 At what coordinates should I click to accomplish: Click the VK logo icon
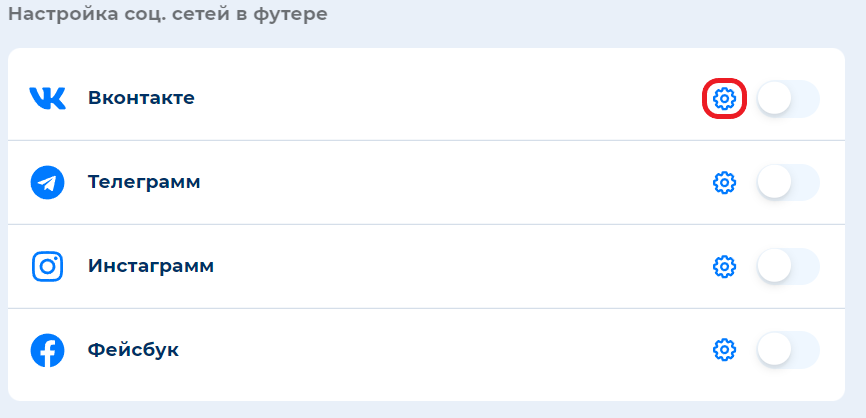pyautogui.click(x=47, y=98)
